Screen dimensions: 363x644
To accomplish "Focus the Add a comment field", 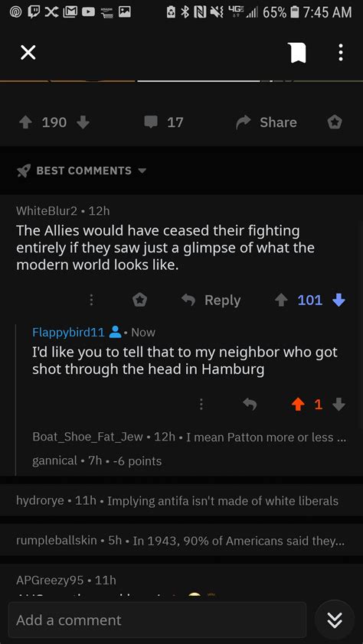I will tap(157, 620).
